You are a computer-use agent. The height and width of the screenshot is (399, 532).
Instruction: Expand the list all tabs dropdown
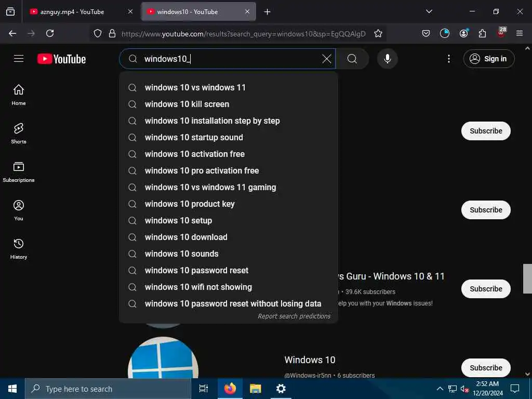(429, 11)
